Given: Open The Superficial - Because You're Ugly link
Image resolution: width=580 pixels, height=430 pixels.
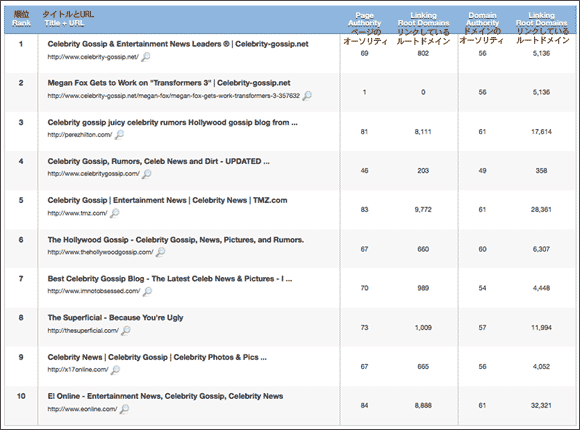Looking at the screenshot, I should point(115,318).
